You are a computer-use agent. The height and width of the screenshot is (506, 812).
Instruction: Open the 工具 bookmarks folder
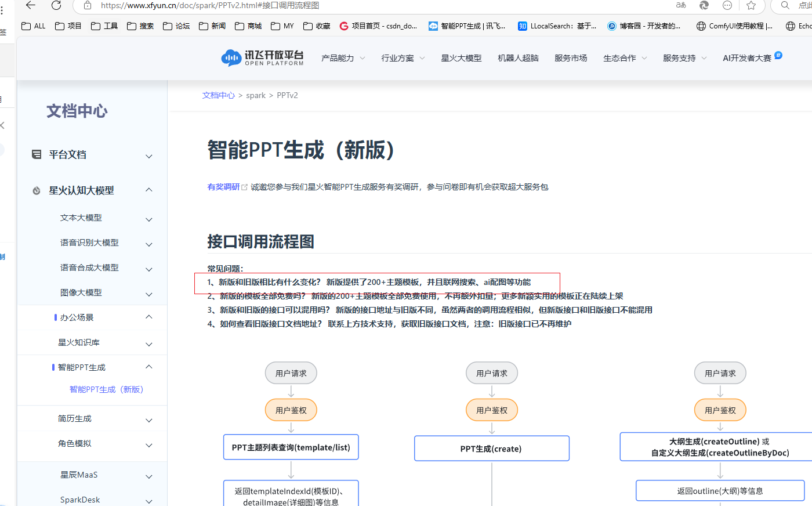coord(104,26)
